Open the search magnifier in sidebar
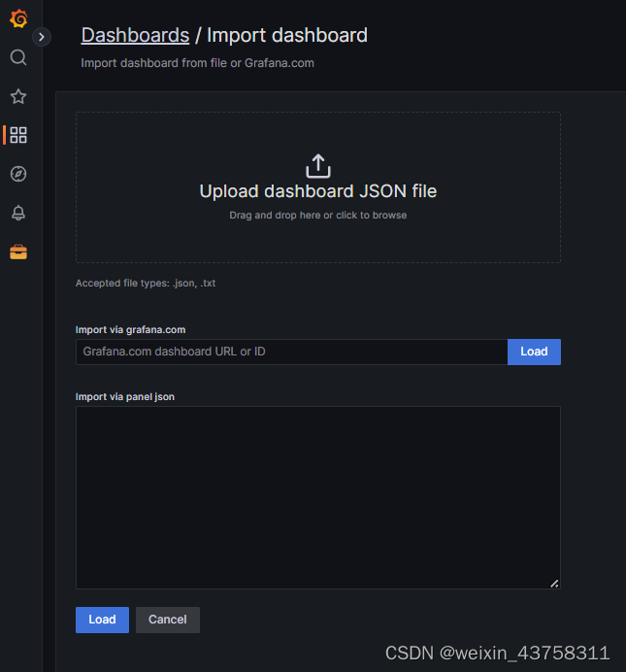 click(18, 57)
